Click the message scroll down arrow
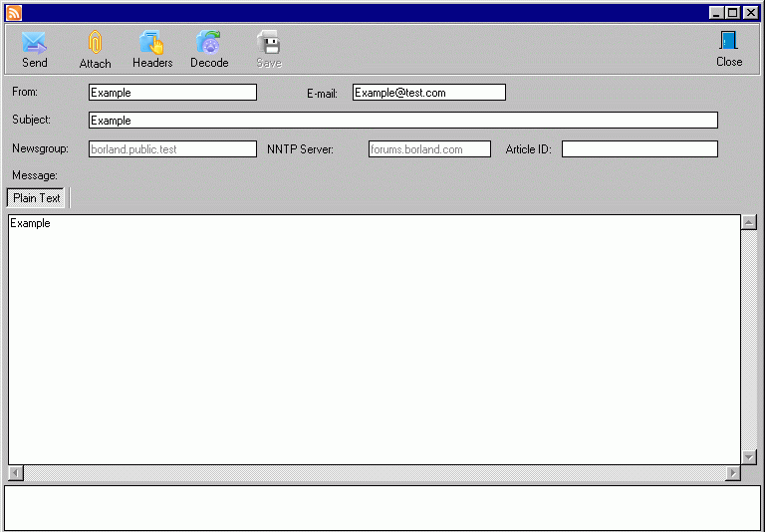This screenshot has height=532, width=765. click(x=749, y=457)
